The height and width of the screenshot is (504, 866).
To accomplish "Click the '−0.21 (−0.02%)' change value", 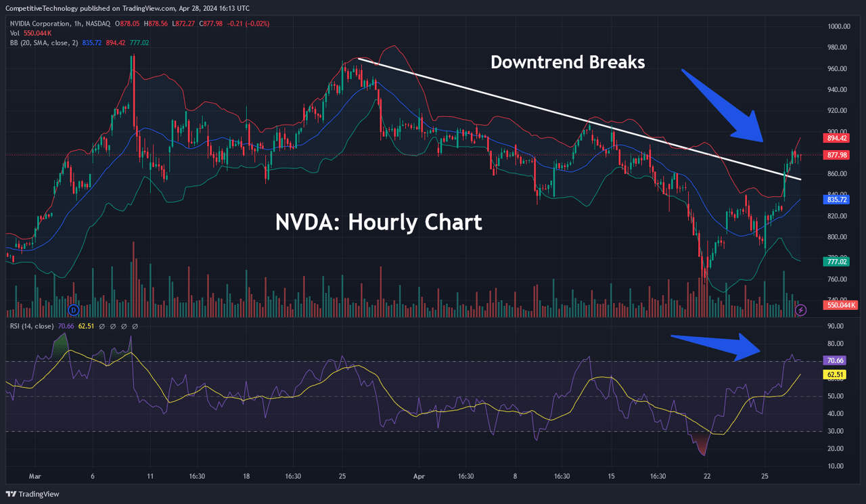I will coord(248,23).
